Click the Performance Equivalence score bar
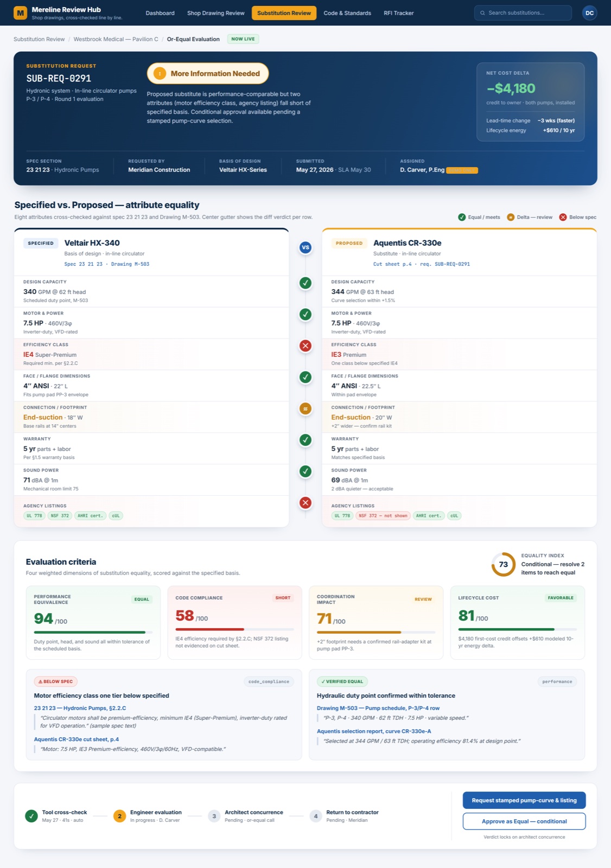The height and width of the screenshot is (868, 611). [x=93, y=633]
